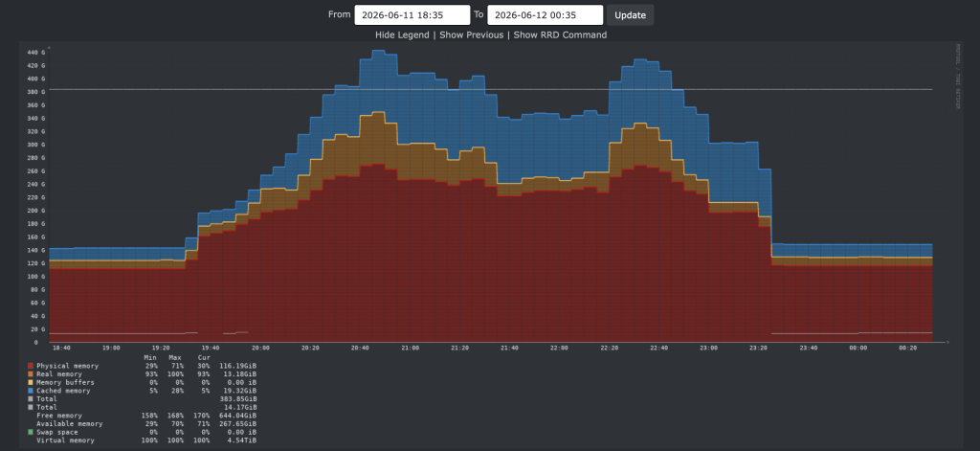Click the '18:40' time axis label
Screen dimensions: 980x451
pyautogui.click(x=61, y=348)
